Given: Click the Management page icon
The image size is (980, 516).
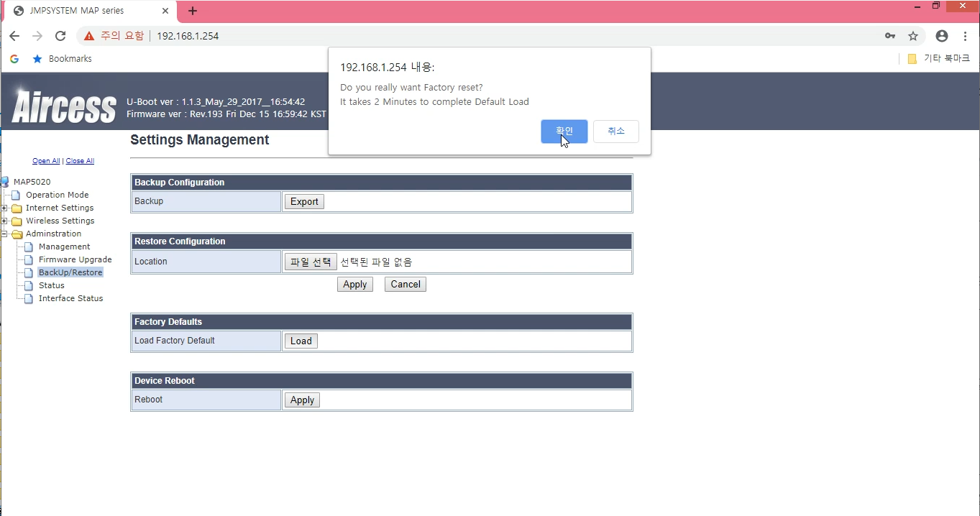Looking at the screenshot, I should [x=29, y=247].
